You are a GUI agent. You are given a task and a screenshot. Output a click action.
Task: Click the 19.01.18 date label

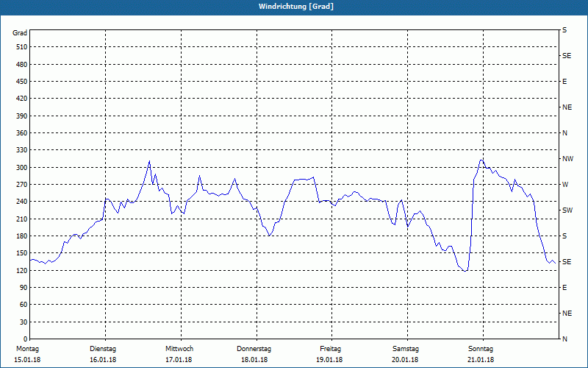coord(329,360)
